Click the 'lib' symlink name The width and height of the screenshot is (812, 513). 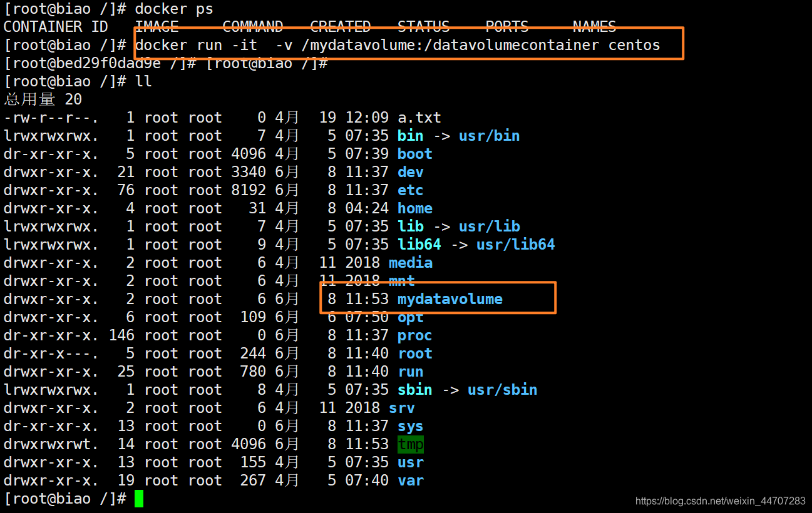click(411, 226)
